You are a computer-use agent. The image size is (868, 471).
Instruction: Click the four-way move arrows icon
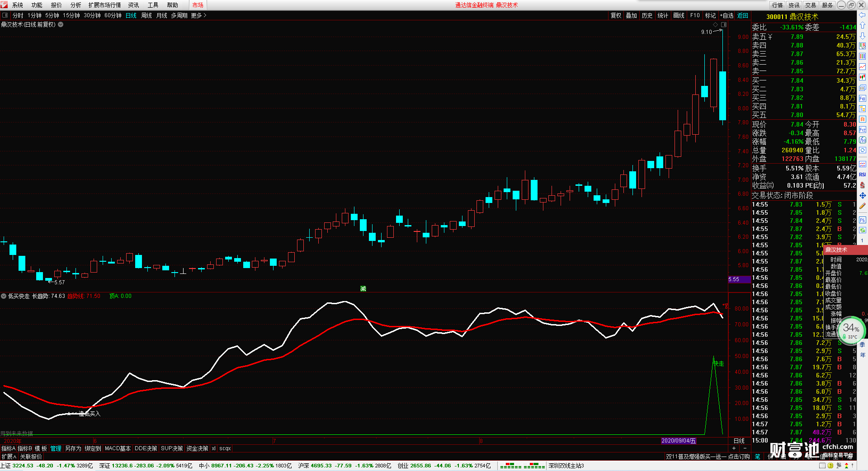coord(863,195)
